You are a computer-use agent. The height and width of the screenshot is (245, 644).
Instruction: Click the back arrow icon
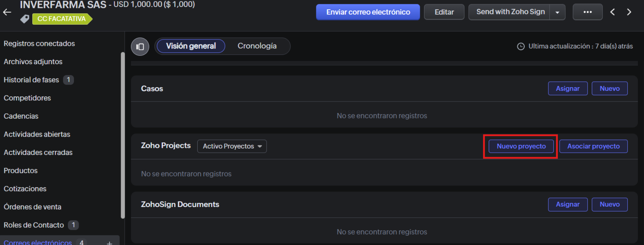point(7,12)
